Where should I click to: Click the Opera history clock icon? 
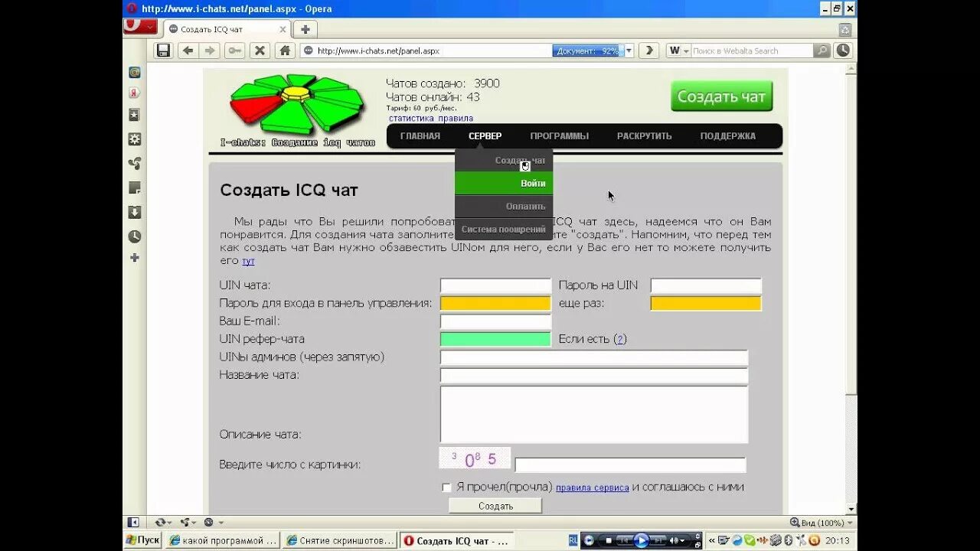841,51
